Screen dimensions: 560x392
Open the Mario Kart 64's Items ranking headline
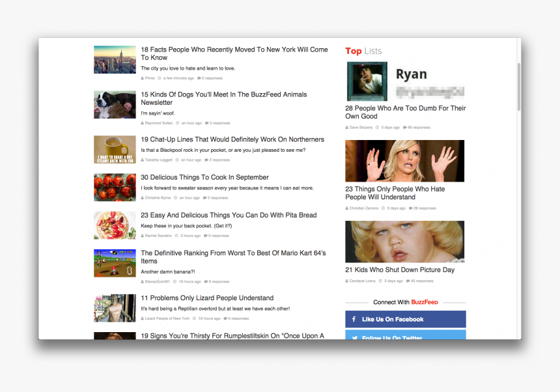(x=233, y=257)
